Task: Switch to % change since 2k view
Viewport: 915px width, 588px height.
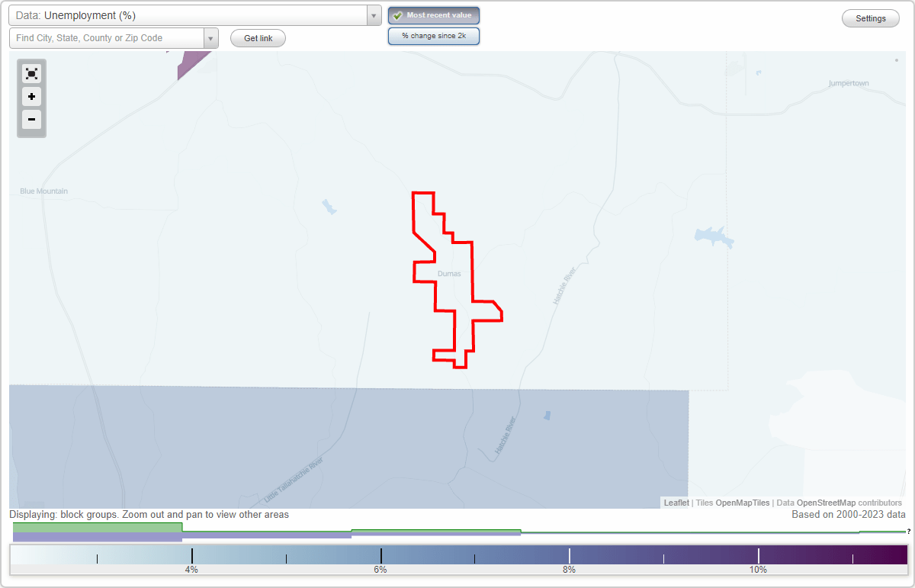Action: coord(434,35)
